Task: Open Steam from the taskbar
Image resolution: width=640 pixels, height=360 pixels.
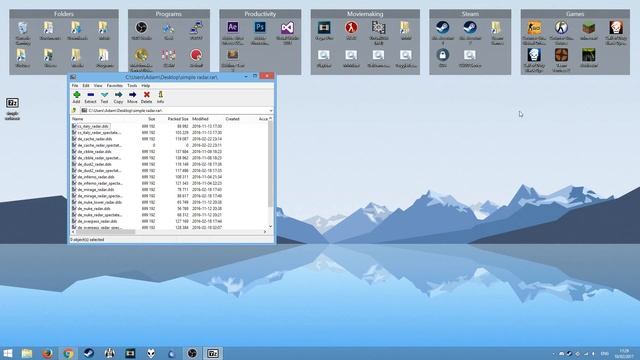Action: [89, 353]
